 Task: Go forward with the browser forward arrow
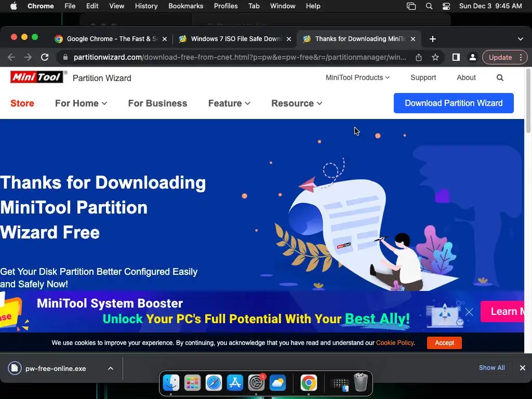point(28,57)
